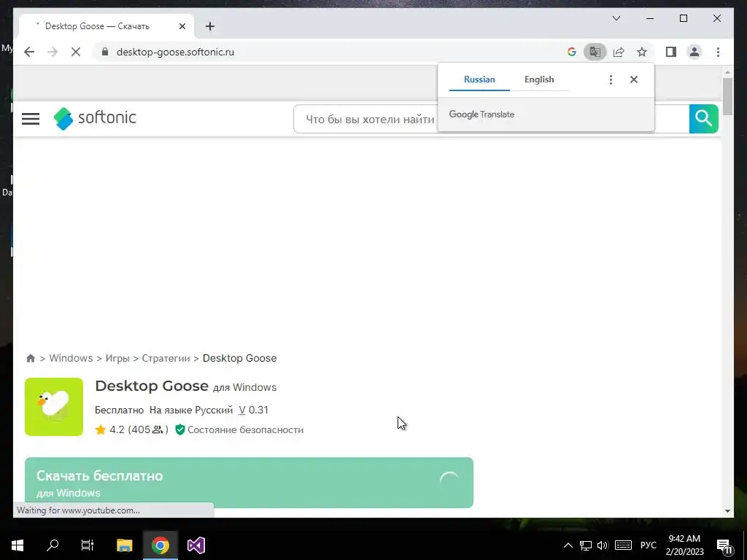Open network status tray icon
747x560 pixels.
coord(586,545)
